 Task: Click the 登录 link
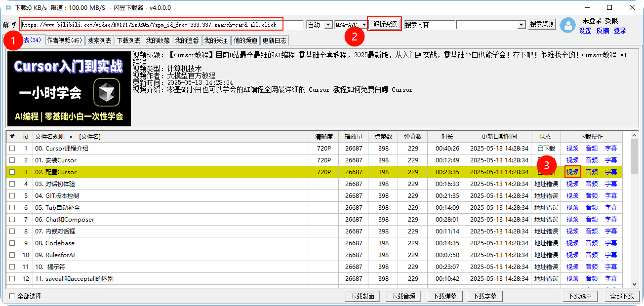(x=620, y=31)
